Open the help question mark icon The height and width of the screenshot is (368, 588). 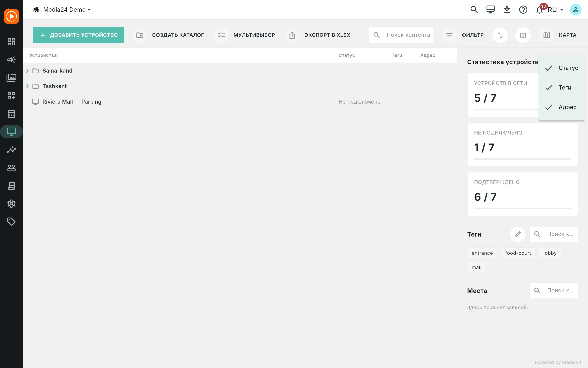(523, 10)
